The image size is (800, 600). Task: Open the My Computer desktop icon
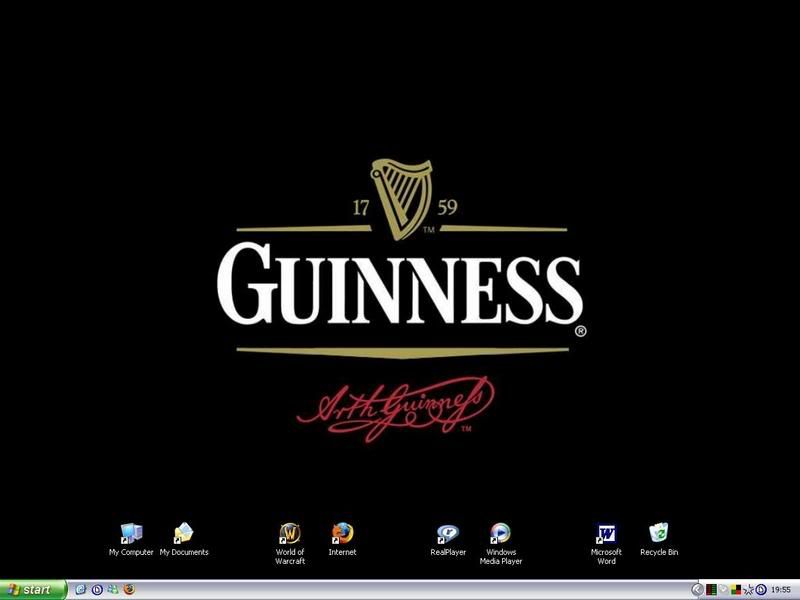[131, 539]
